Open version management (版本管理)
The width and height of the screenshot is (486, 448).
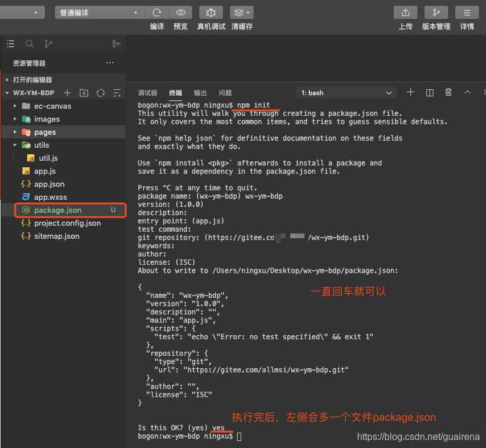(x=436, y=12)
